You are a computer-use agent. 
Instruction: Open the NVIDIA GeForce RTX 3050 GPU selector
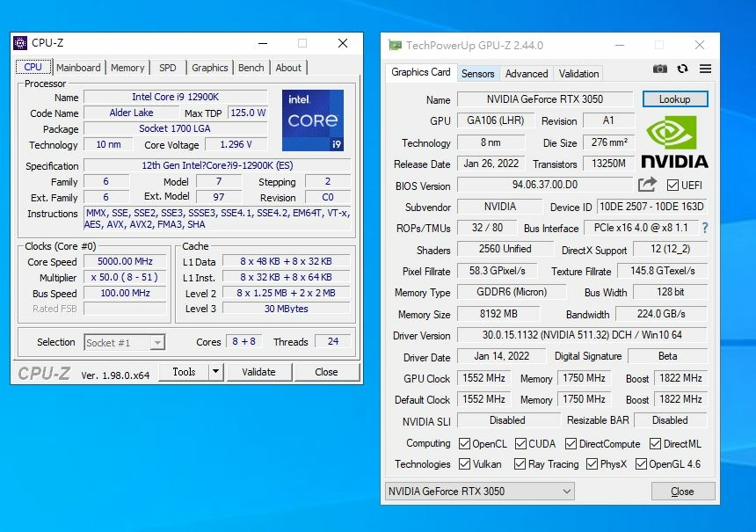click(x=480, y=492)
